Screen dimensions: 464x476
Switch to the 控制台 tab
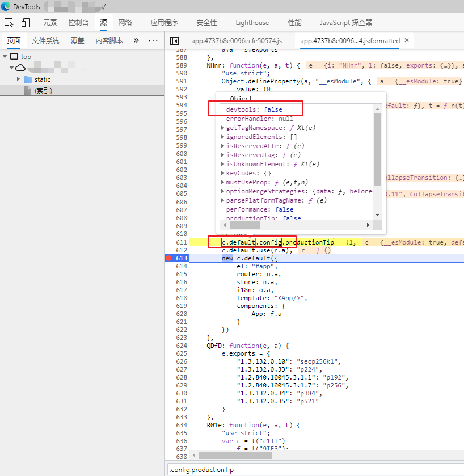[x=78, y=23]
